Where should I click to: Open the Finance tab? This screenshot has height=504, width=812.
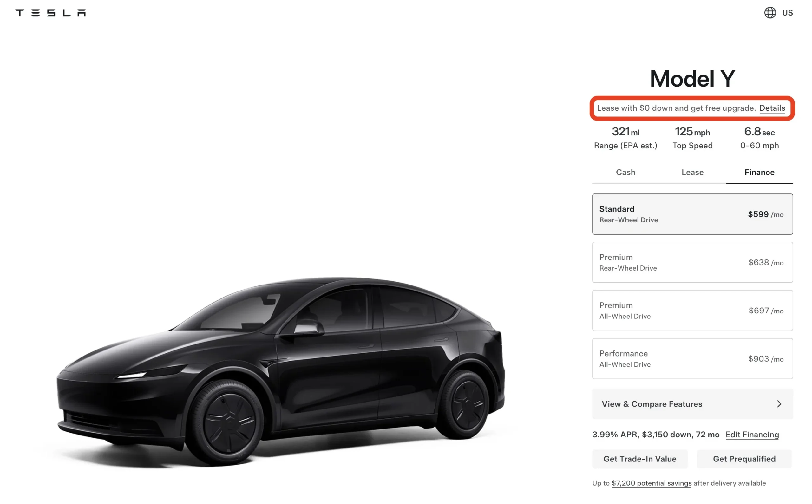pos(759,172)
